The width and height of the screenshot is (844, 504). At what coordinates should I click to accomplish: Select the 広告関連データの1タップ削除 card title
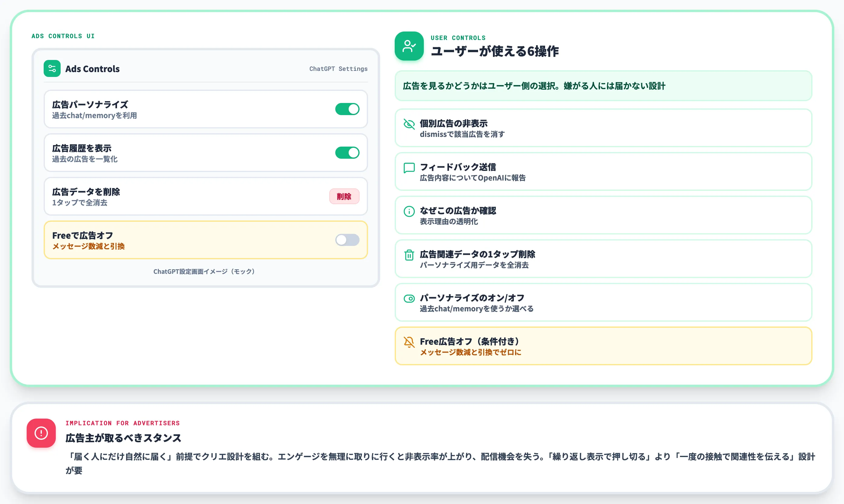pos(477,254)
